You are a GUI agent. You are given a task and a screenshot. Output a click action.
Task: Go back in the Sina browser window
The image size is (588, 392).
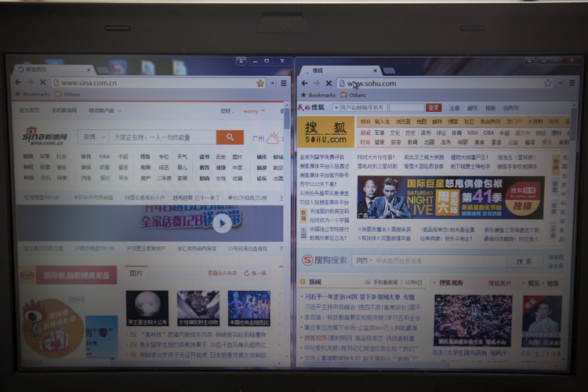(x=18, y=82)
